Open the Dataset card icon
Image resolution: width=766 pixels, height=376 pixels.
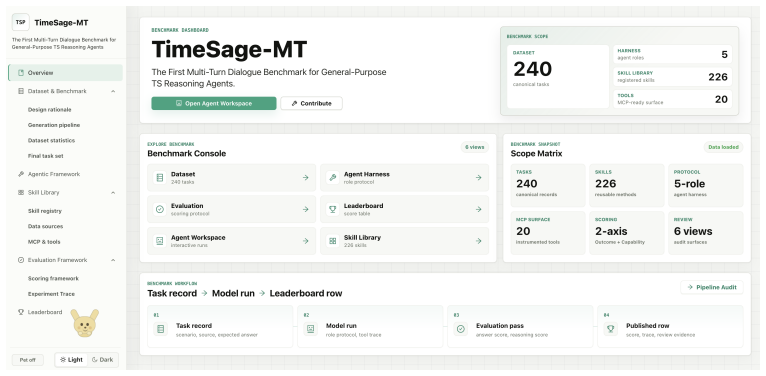coord(160,178)
